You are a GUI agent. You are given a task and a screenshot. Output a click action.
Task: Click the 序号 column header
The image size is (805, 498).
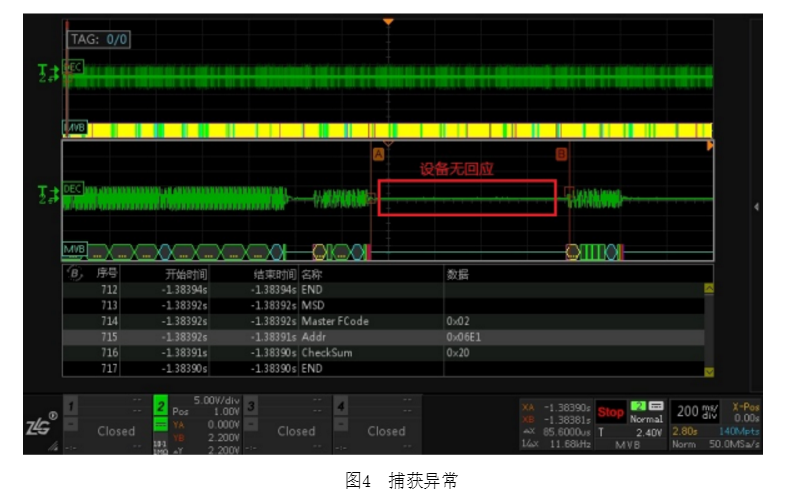point(107,273)
